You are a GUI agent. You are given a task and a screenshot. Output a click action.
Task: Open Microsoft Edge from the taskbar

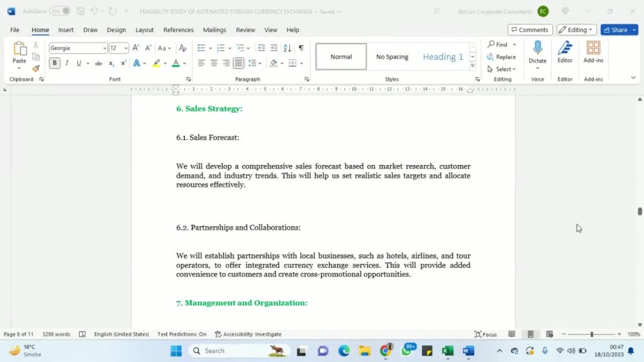click(x=344, y=351)
